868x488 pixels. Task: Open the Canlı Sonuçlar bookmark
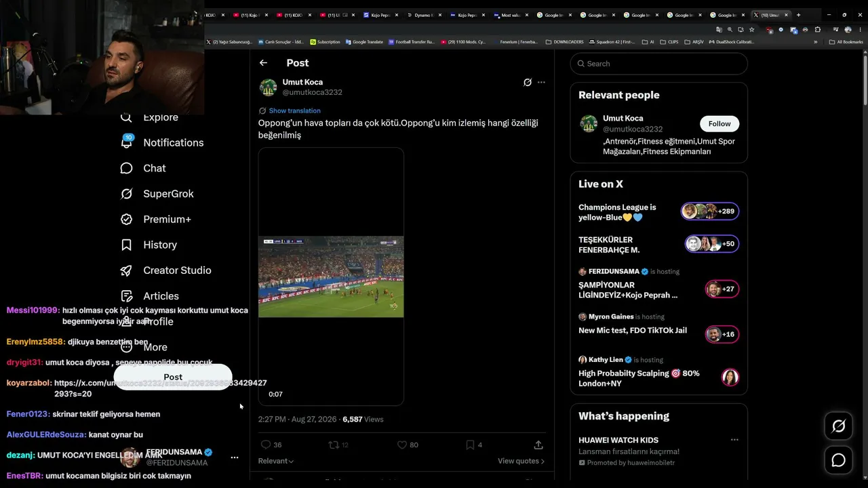click(281, 42)
